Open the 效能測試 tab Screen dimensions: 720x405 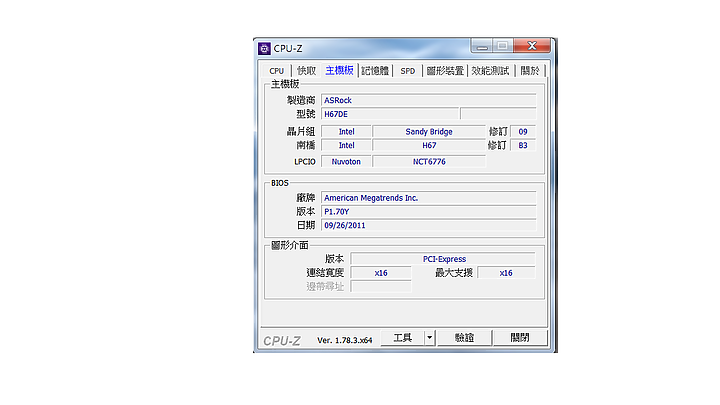490,71
